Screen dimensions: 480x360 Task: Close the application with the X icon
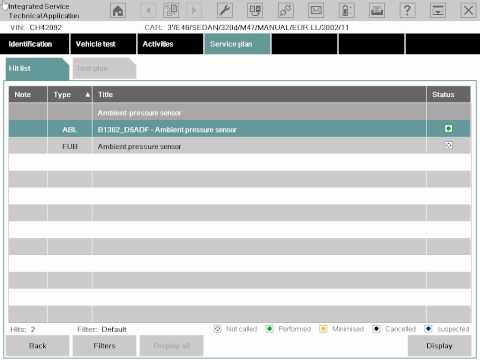click(x=468, y=10)
